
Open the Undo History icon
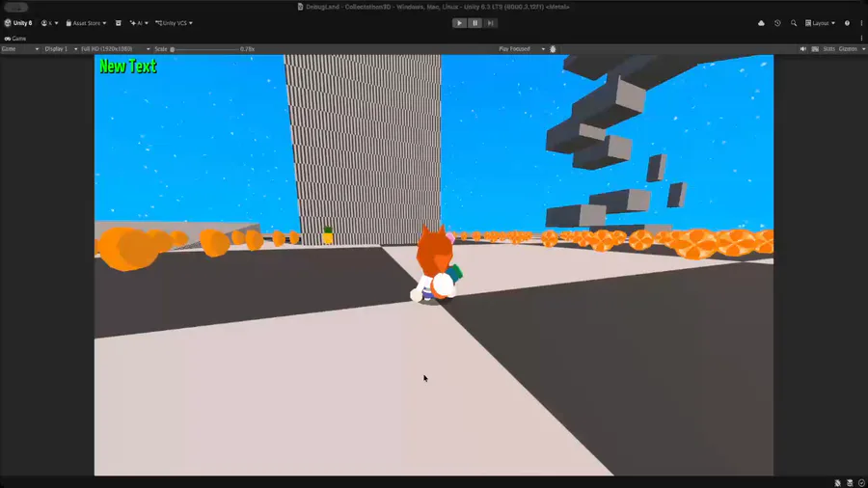pos(777,23)
